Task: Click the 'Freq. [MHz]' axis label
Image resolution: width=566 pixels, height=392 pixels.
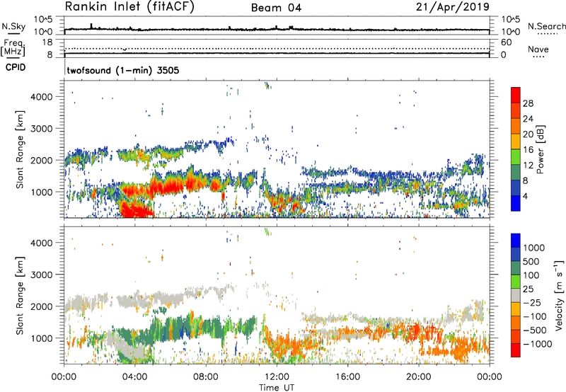Action: (13, 48)
